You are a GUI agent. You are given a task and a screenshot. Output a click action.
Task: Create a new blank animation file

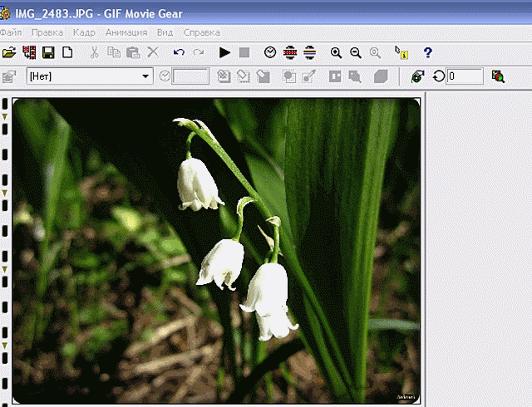coord(68,52)
